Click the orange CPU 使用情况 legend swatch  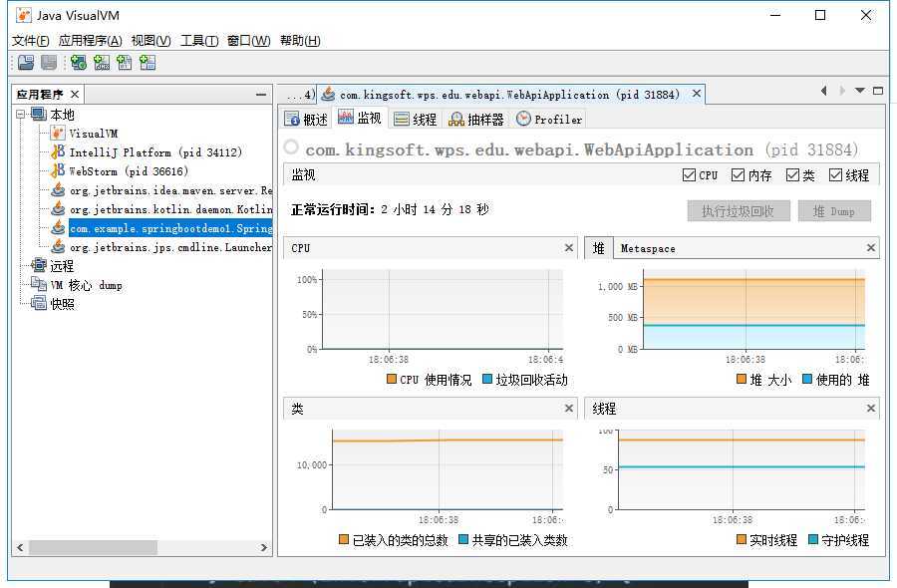coord(392,380)
